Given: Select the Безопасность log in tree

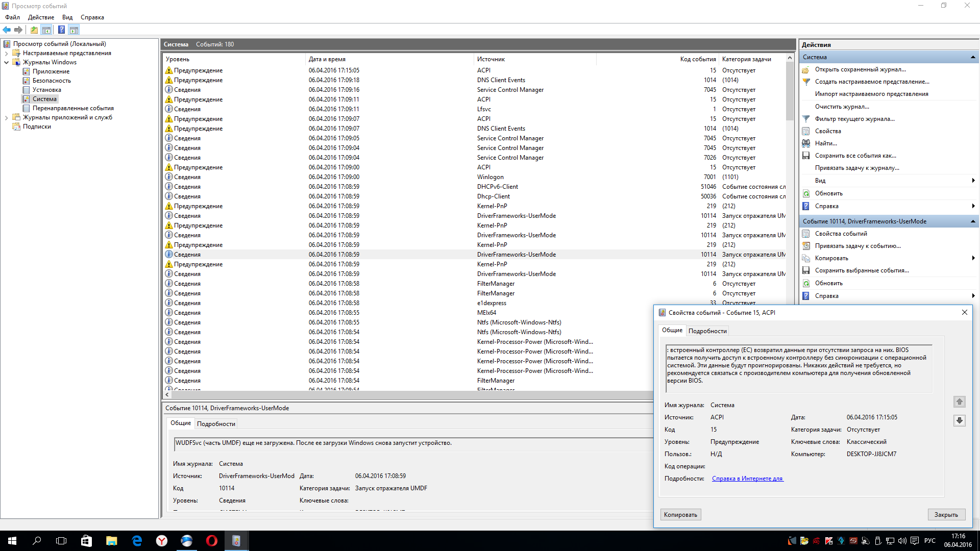Looking at the screenshot, I should [x=52, y=81].
